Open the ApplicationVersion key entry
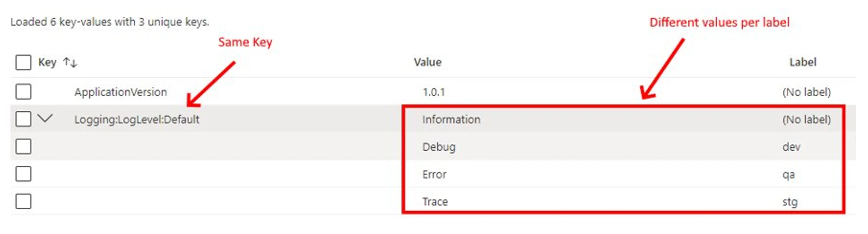Viewport: 868px width, 234px height. (x=121, y=92)
